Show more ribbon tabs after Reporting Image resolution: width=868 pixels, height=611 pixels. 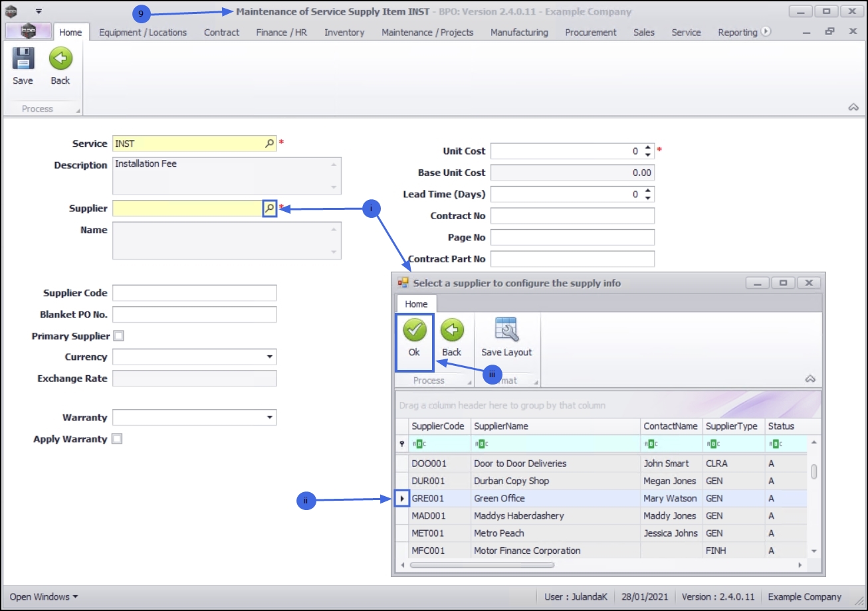coord(766,31)
